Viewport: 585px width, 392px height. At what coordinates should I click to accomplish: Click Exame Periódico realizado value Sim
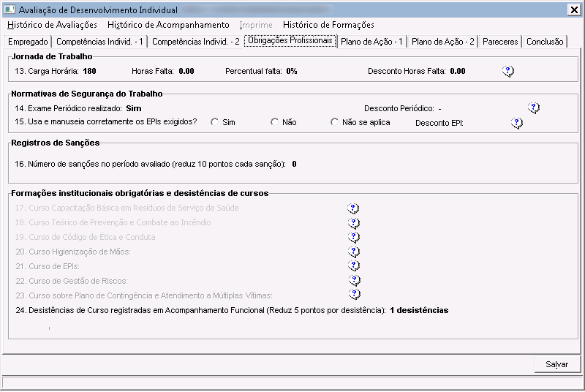tap(134, 108)
